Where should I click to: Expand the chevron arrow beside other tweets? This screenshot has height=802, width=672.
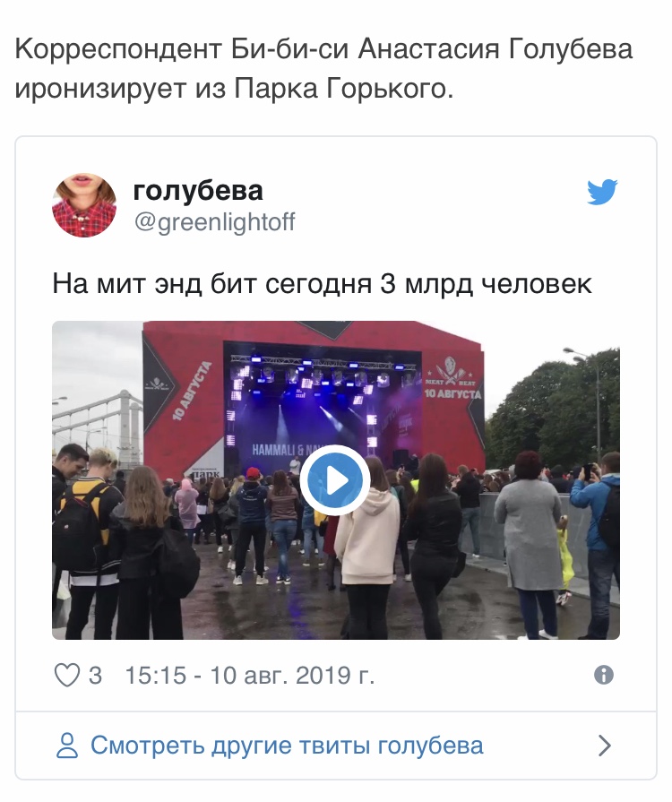tap(605, 746)
